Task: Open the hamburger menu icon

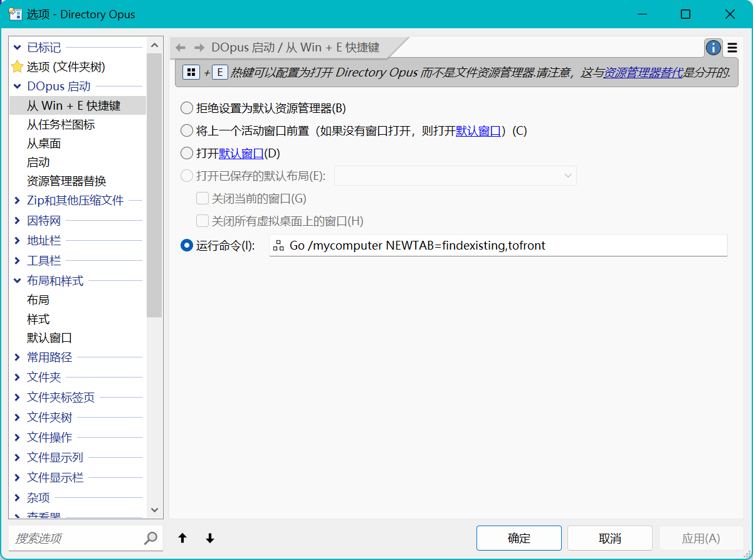Action: (x=732, y=48)
